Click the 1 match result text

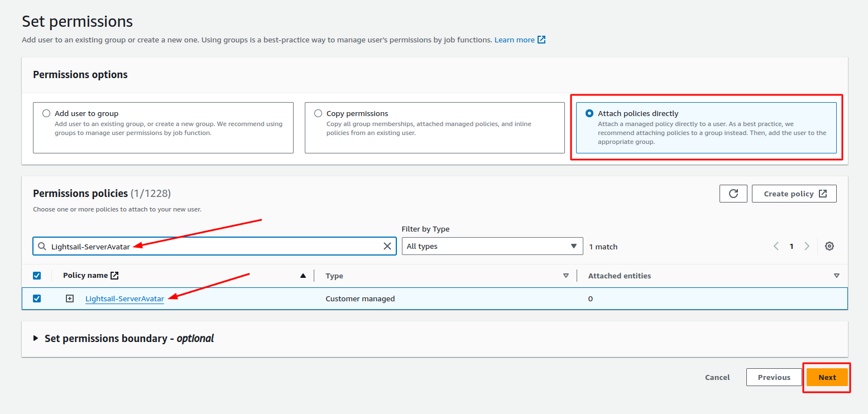click(603, 247)
